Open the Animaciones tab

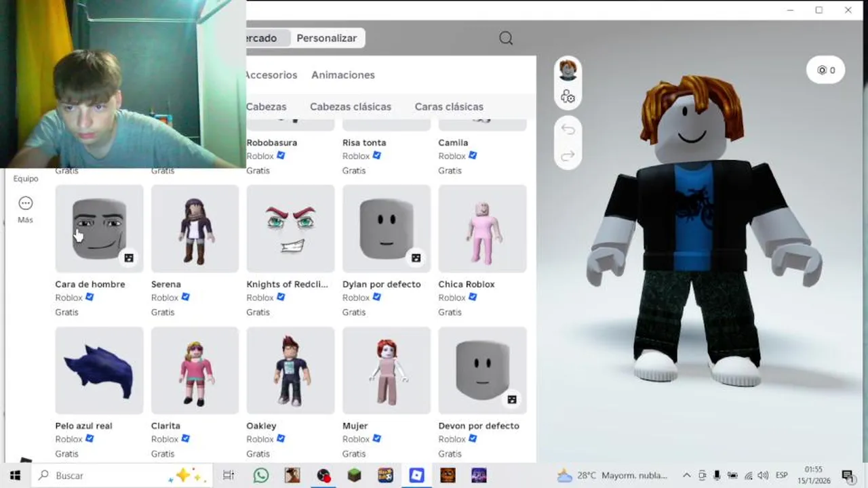coord(343,75)
